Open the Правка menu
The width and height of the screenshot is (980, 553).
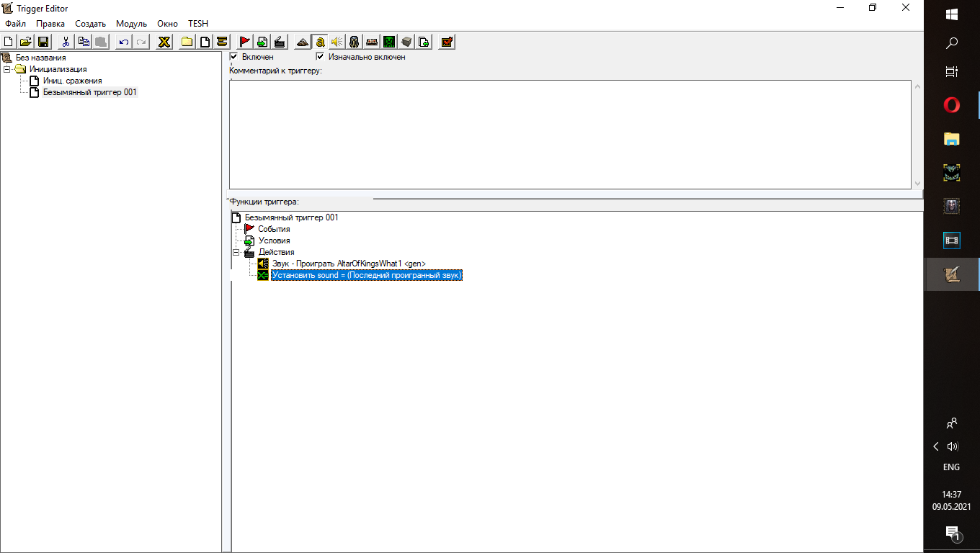[50, 24]
